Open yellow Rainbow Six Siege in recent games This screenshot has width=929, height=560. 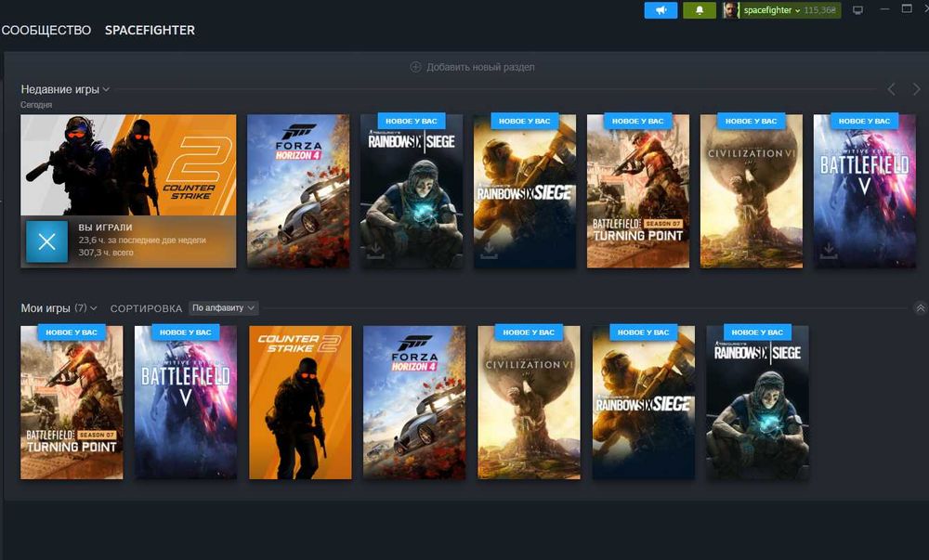coord(525,191)
